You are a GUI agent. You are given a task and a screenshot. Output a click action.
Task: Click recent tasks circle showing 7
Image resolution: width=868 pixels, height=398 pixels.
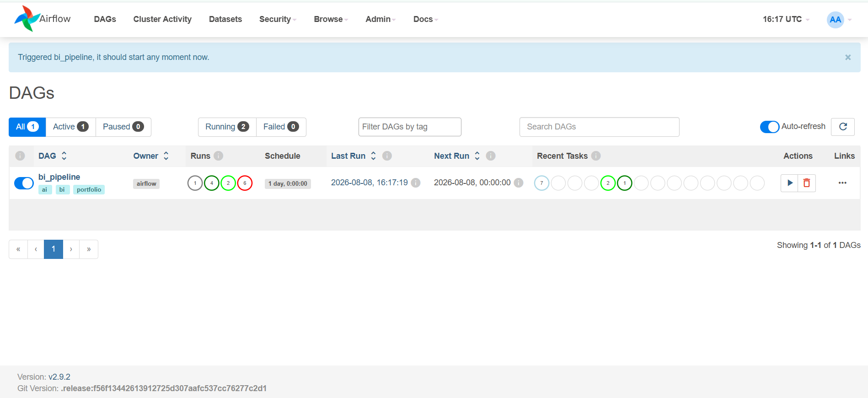pyautogui.click(x=541, y=183)
